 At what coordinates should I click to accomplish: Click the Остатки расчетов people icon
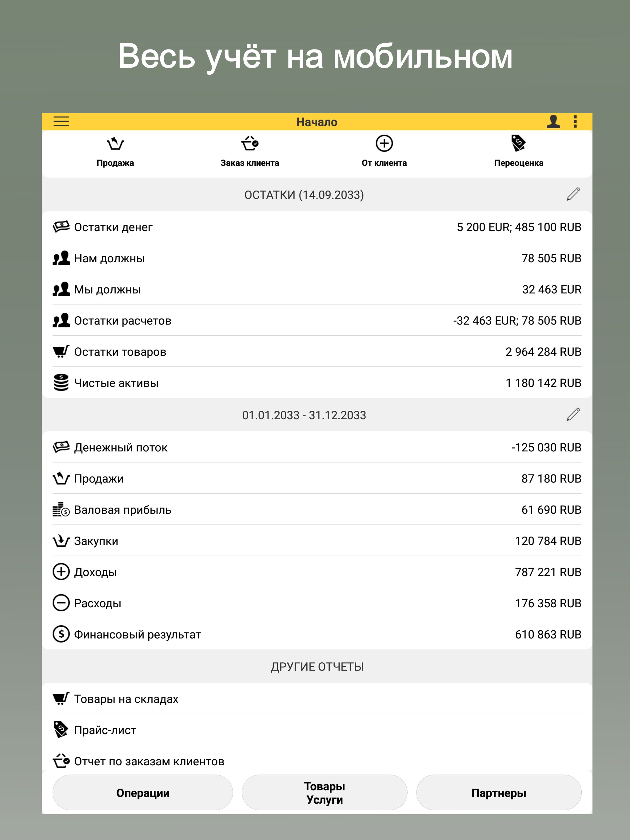tap(61, 320)
